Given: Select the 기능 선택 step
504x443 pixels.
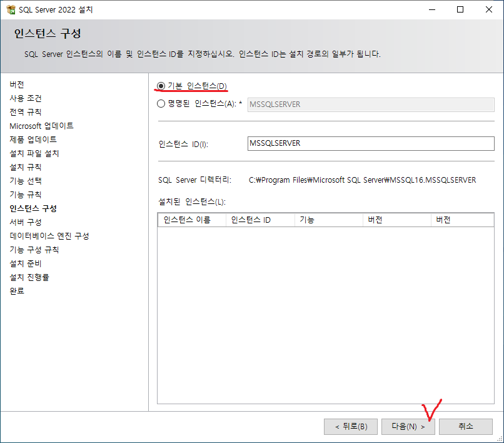Looking at the screenshot, I should click(26, 181).
